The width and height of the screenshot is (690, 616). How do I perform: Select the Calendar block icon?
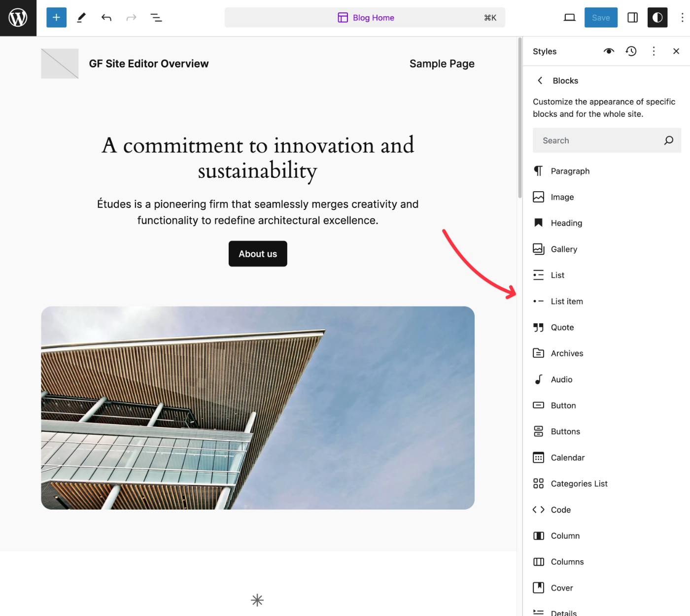pos(539,458)
